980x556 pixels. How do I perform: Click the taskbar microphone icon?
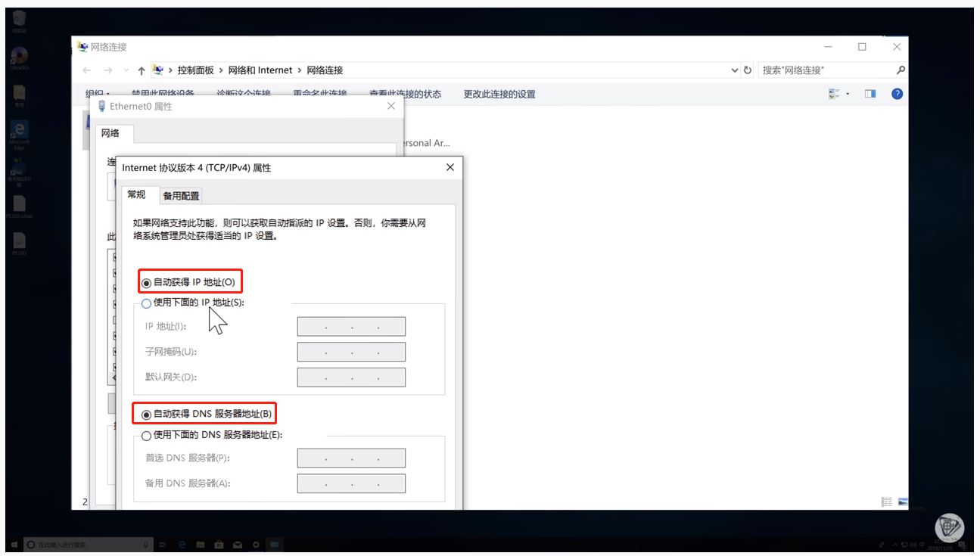[x=146, y=544]
